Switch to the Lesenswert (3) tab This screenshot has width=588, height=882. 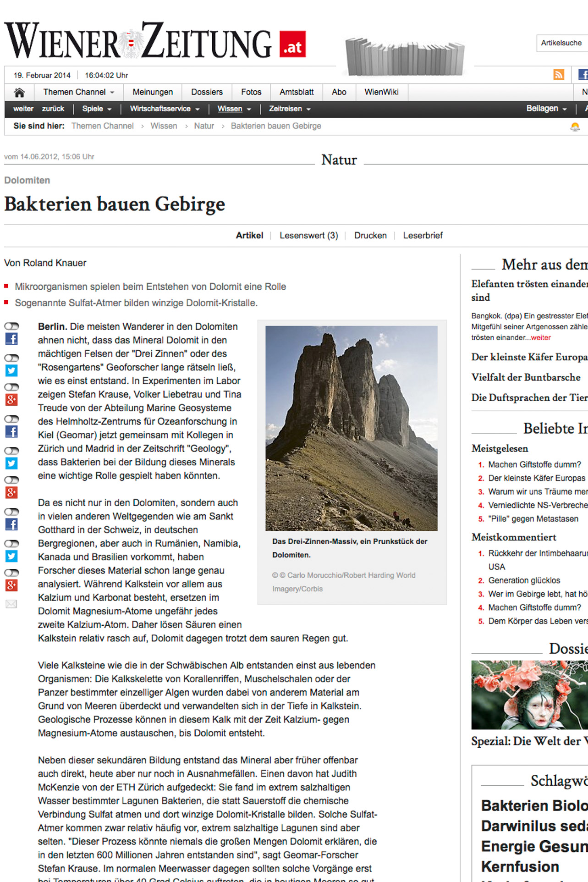[x=309, y=236]
